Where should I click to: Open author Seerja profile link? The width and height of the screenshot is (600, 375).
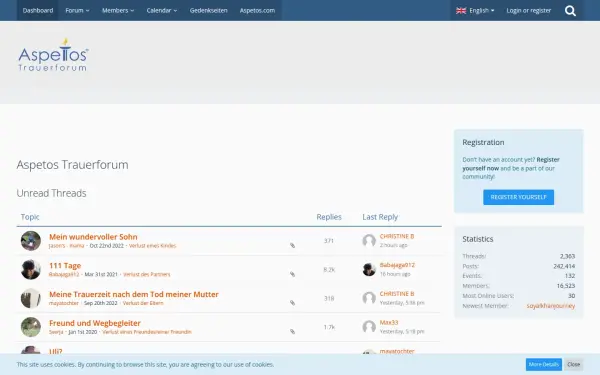tap(56, 332)
